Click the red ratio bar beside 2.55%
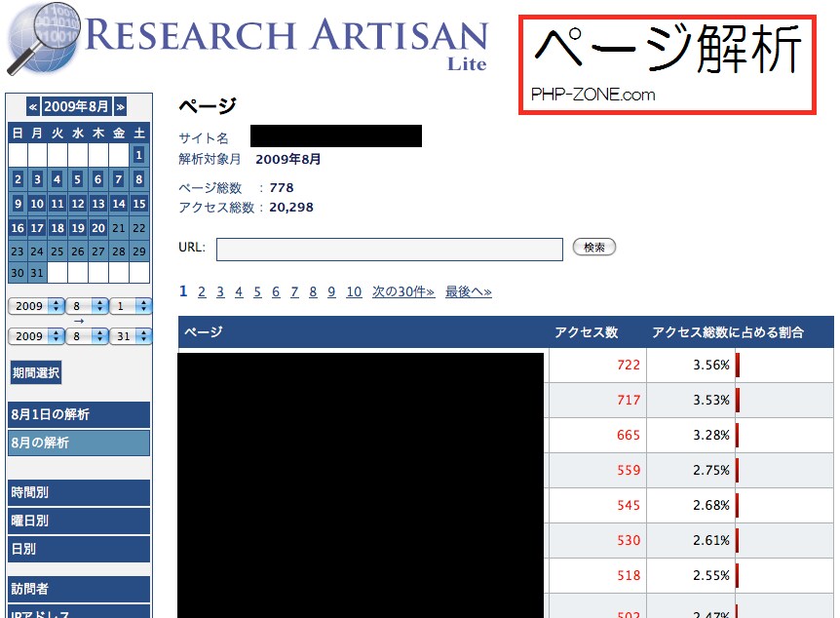This screenshot has height=618, width=840. [737, 576]
